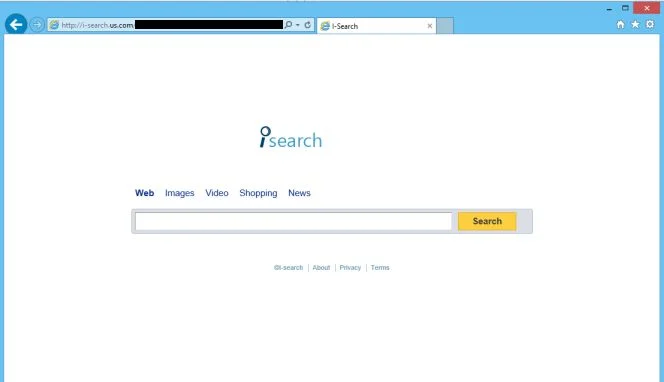This screenshot has width=664, height=382.
Task: Open Favorites with the star icon
Action: point(635,25)
